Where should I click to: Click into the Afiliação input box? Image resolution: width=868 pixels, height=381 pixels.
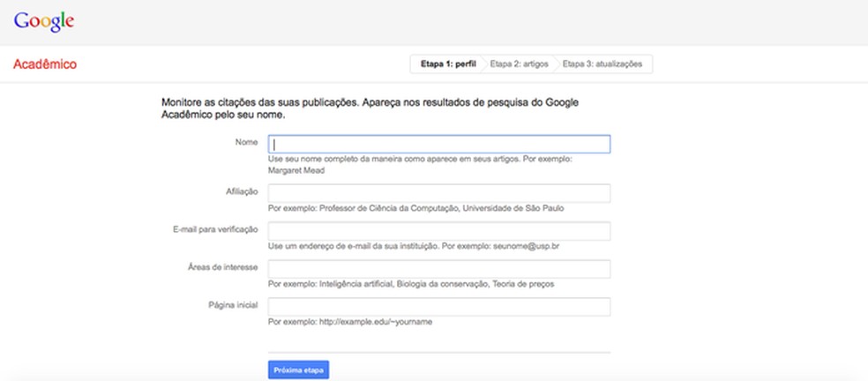[x=439, y=193]
